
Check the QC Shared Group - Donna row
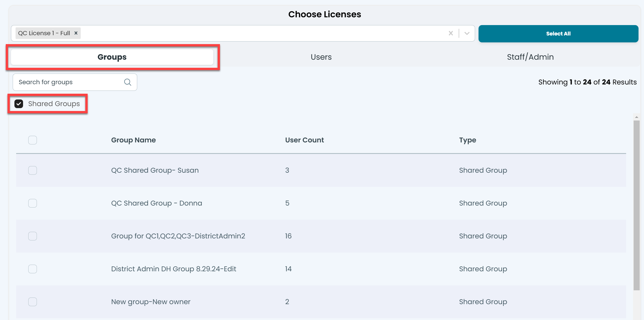[33, 203]
